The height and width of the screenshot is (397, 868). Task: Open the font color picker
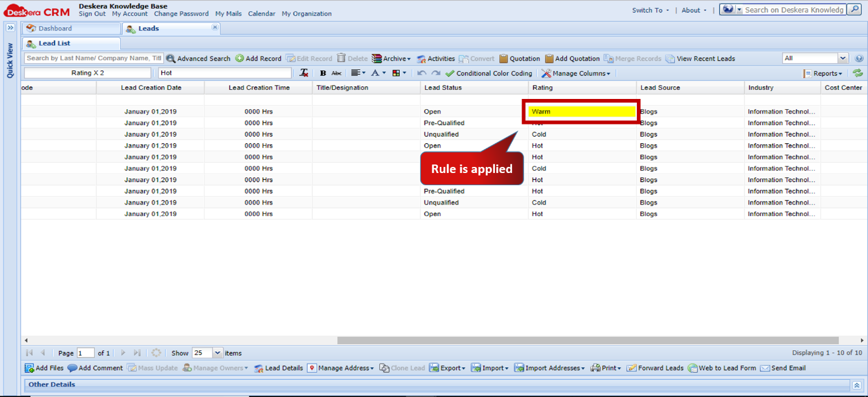376,73
